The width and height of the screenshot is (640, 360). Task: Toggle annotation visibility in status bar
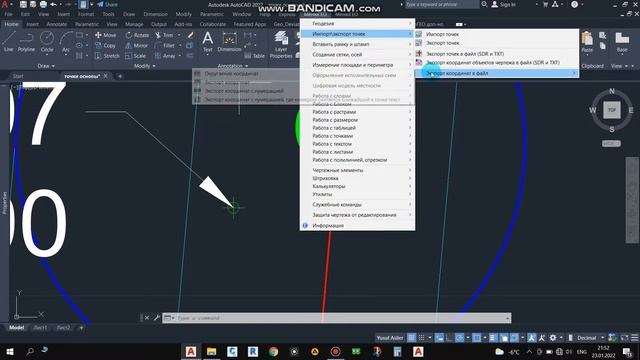click(x=531, y=338)
